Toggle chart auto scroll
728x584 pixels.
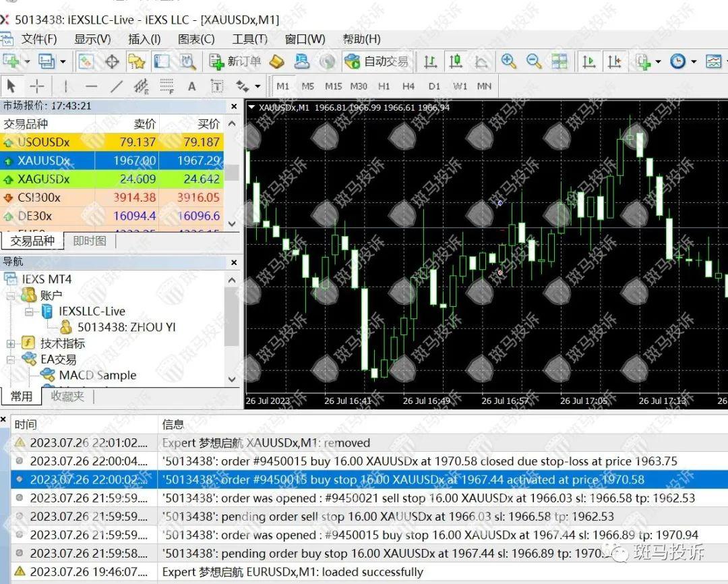(589, 61)
